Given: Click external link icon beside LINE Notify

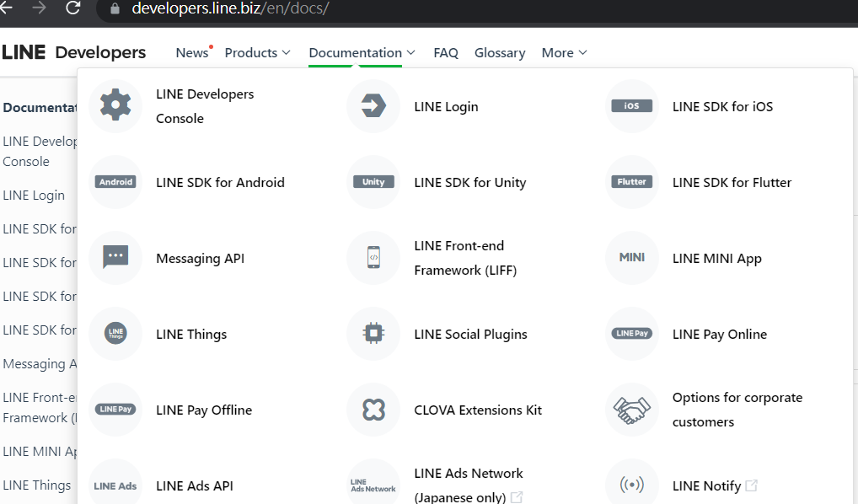Looking at the screenshot, I should point(752,485).
